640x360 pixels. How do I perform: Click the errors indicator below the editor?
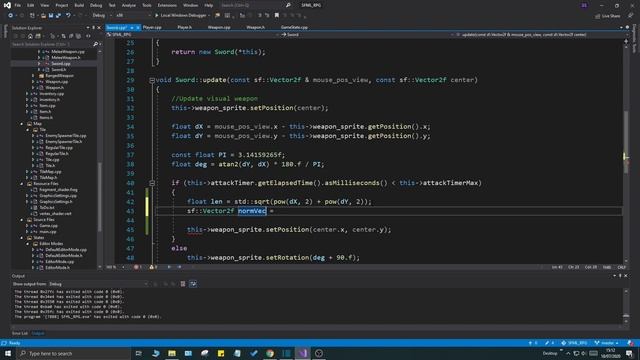(x=138, y=267)
